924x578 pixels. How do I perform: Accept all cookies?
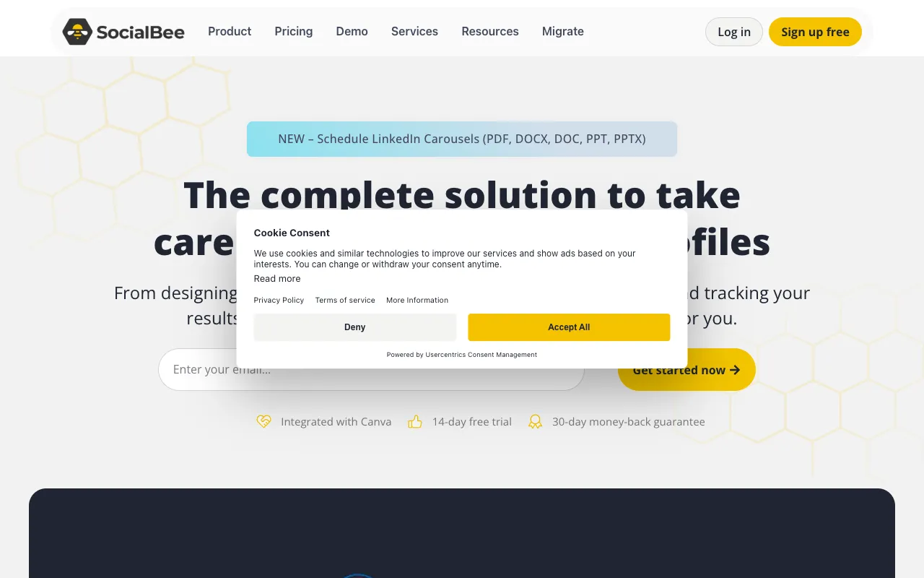(569, 327)
